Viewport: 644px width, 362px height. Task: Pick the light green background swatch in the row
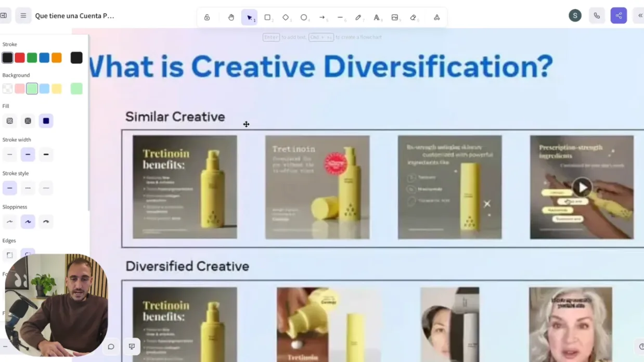click(32, 88)
